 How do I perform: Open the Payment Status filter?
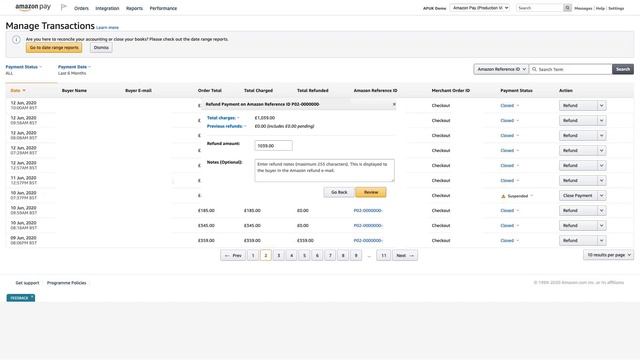23,67
